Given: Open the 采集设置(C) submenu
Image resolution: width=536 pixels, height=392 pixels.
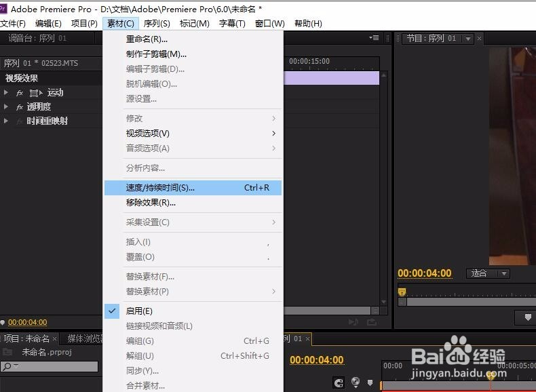Looking at the screenshot, I should coord(193,222).
